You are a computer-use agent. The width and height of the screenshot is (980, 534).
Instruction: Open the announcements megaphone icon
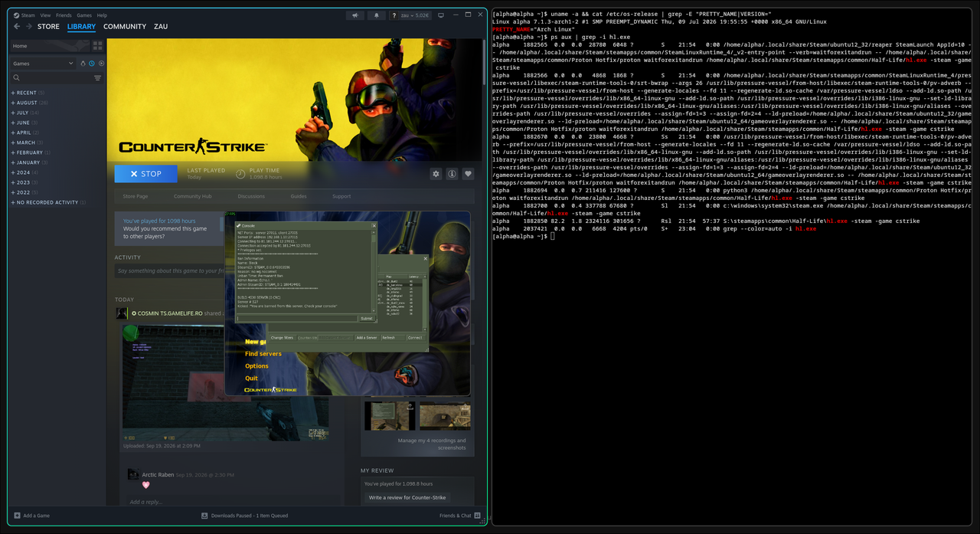tap(354, 15)
